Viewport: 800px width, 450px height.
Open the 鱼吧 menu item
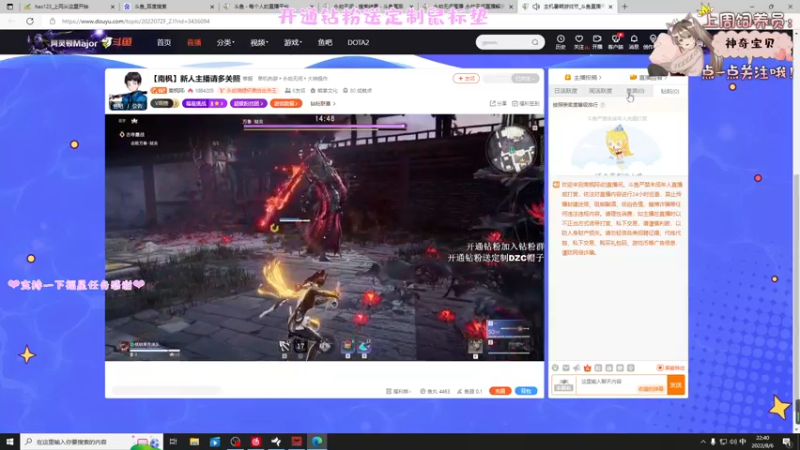(x=325, y=42)
